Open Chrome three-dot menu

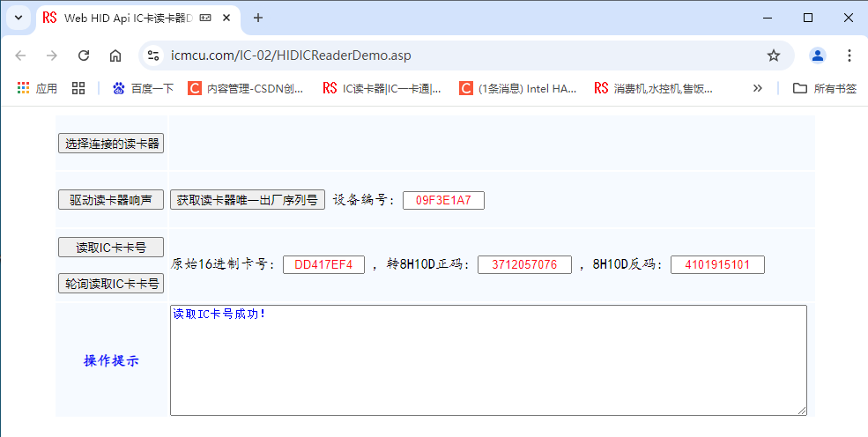849,56
